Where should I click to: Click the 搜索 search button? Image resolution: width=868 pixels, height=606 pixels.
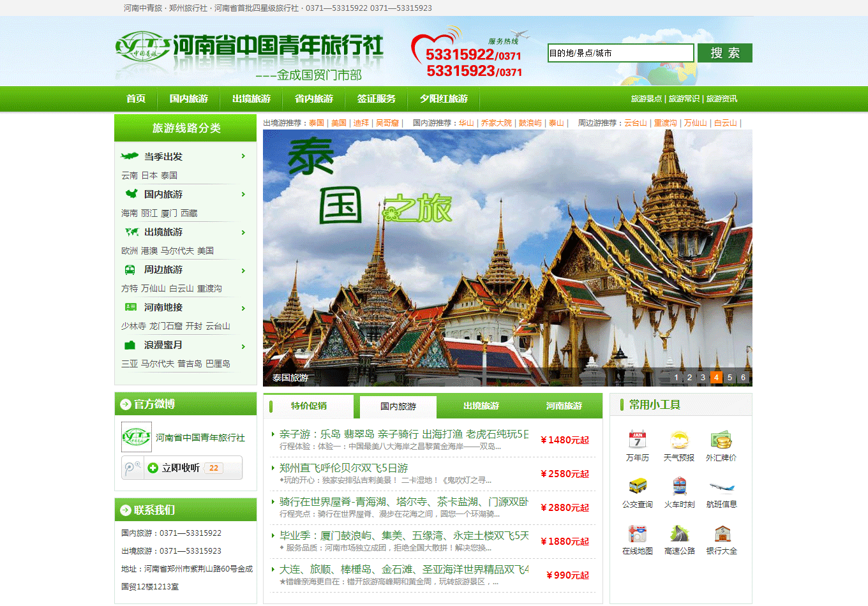click(x=725, y=53)
